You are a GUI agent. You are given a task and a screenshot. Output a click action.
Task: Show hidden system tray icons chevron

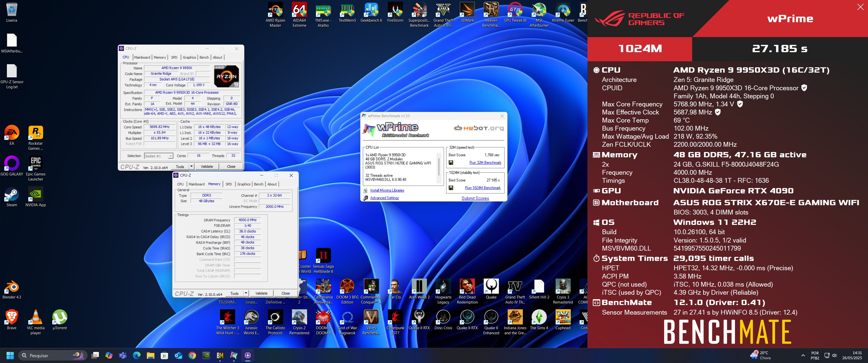coord(803,355)
